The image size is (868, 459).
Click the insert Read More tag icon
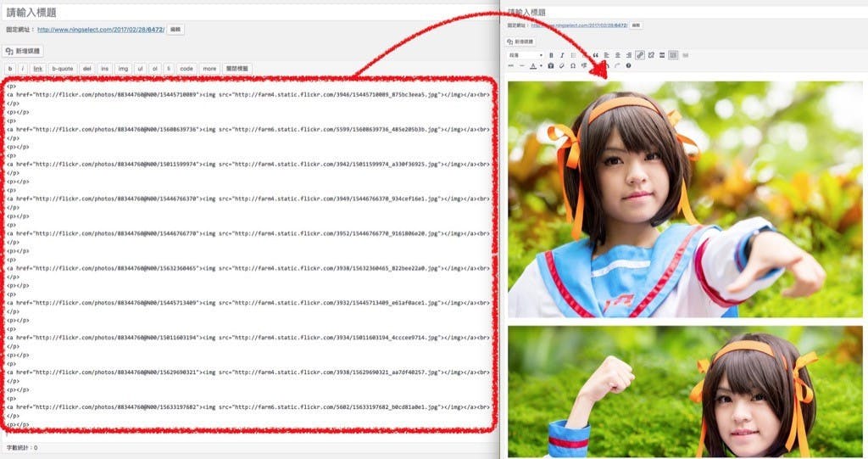(x=662, y=55)
